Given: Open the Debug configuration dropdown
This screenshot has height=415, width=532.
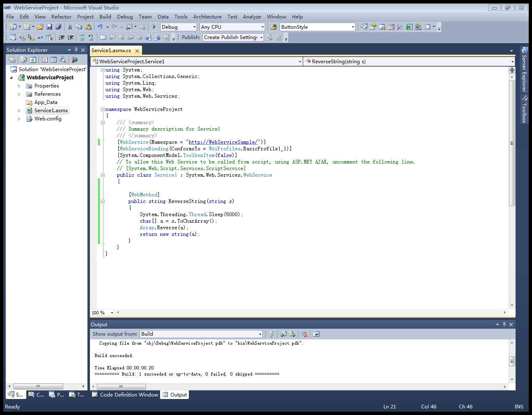Looking at the screenshot, I should pos(195,27).
